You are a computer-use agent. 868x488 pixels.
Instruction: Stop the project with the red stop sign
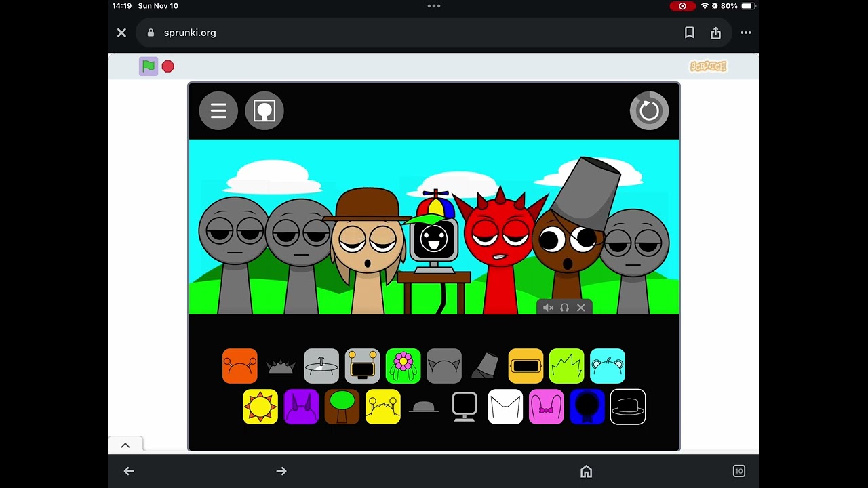tap(168, 66)
